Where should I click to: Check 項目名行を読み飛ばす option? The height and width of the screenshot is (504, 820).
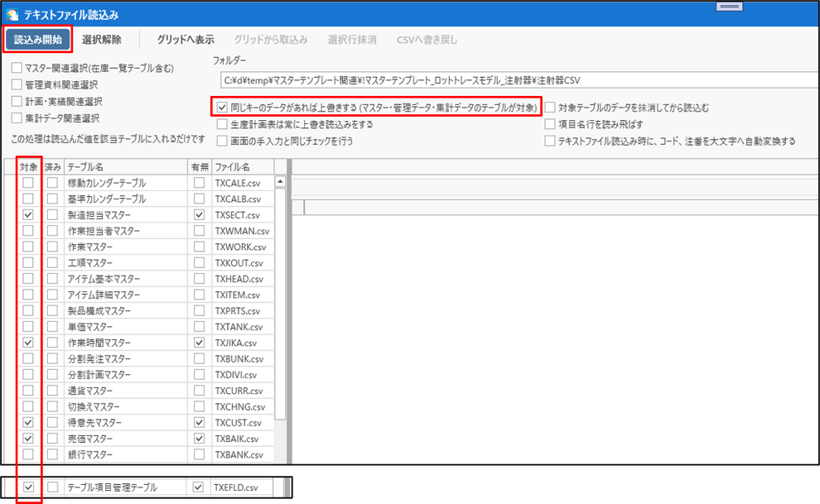(550, 124)
